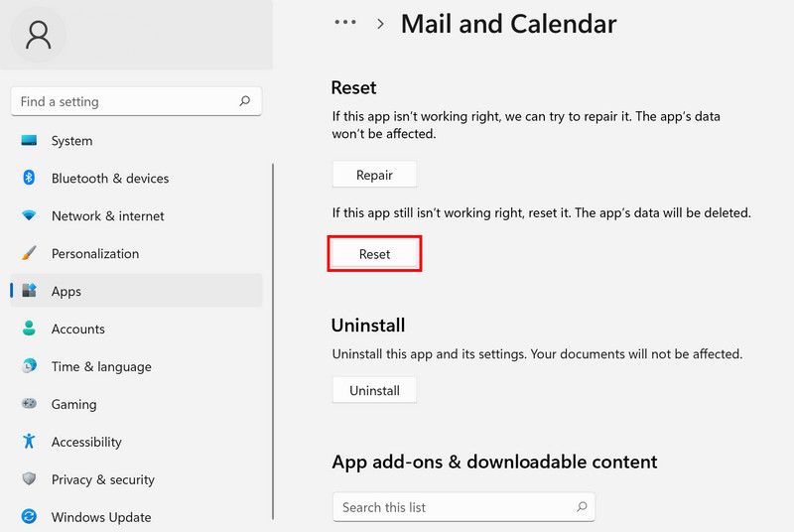Go to Time & language

(136, 365)
